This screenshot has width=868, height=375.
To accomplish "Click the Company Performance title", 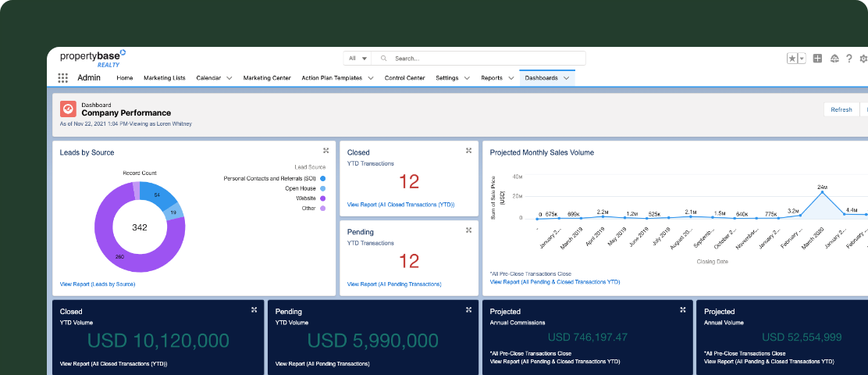I will 126,113.
